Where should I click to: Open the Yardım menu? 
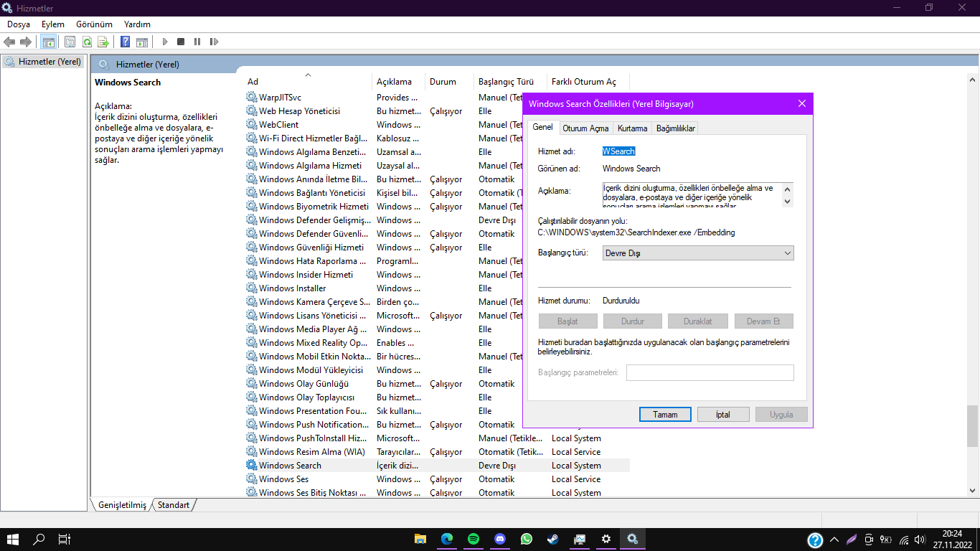[137, 24]
